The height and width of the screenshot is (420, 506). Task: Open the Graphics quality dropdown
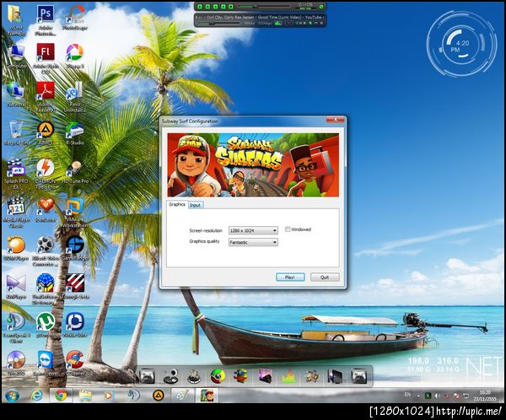(x=253, y=242)
